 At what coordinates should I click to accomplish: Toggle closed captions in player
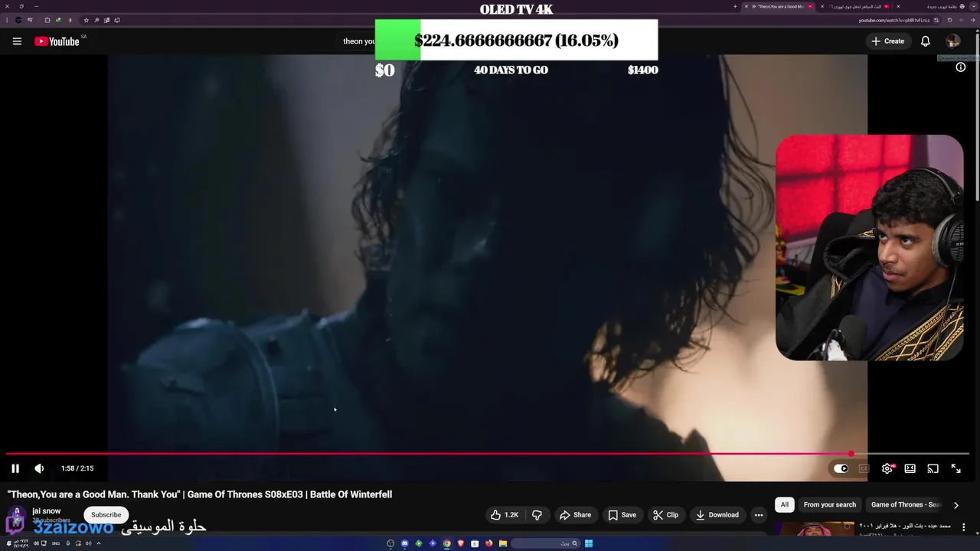point(864,468)
